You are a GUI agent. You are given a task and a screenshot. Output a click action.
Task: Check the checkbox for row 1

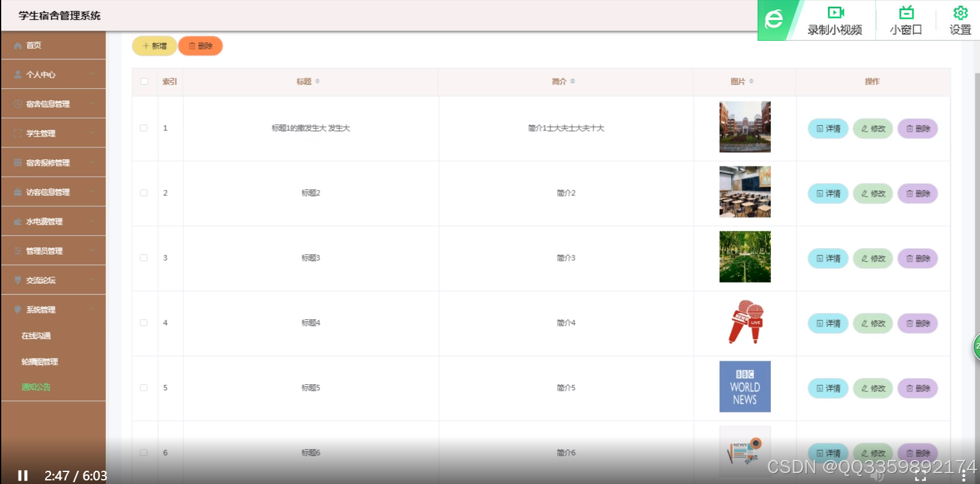pyautogui.click(x=144, y=128)
